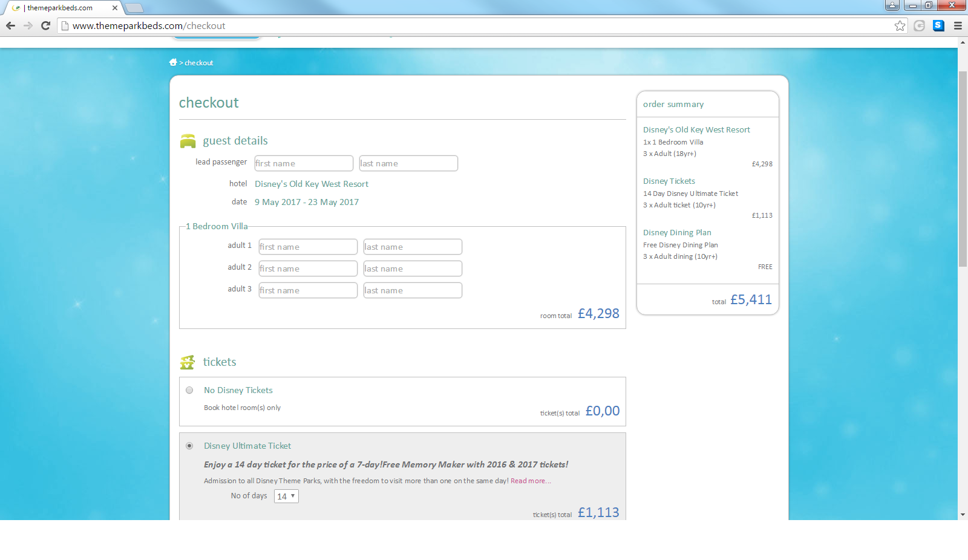Click the user profile button in title bar

pyautogui.click(x=892, y=5)
